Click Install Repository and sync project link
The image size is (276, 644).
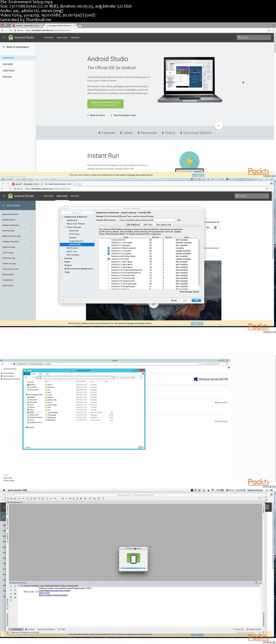point(54,590)
